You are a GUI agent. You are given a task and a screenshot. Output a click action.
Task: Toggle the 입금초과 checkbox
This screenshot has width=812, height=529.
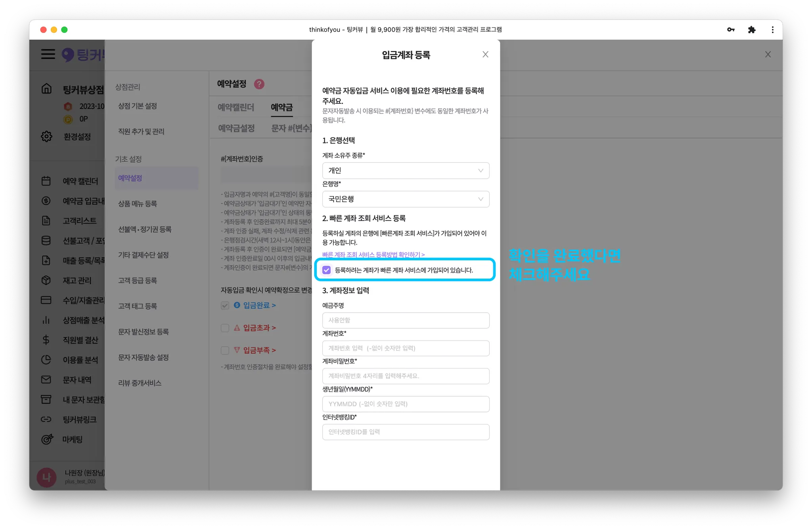pyautogui.click(x=225, y=328)
